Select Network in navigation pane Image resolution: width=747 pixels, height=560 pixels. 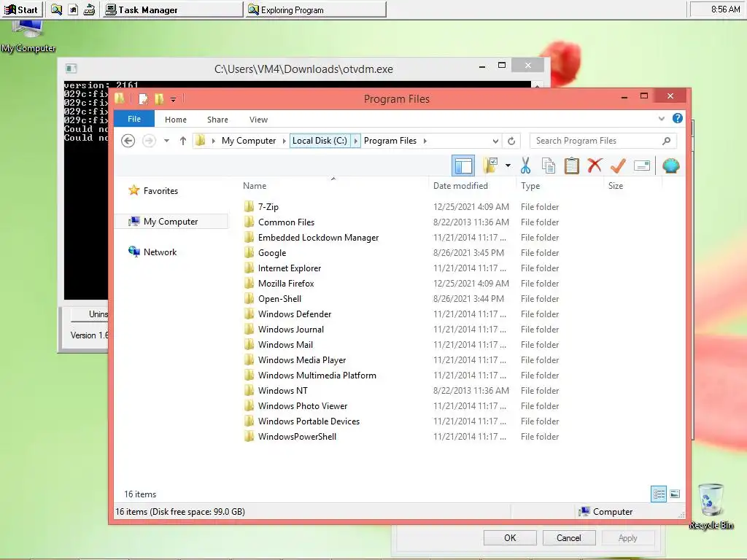pos(152,252)
